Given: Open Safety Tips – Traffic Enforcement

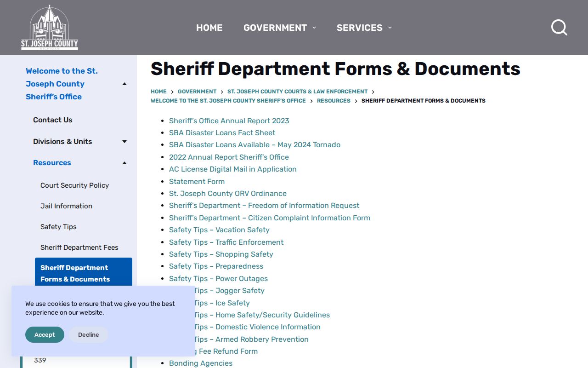Looking at the screenshot, I should (226, 242).
